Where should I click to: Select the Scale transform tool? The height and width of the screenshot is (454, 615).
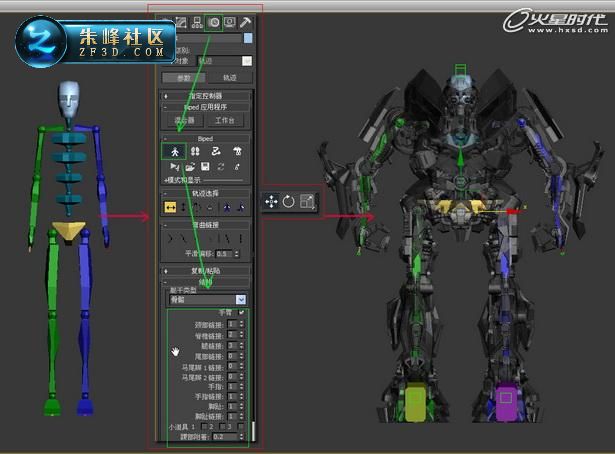point(307,202)
